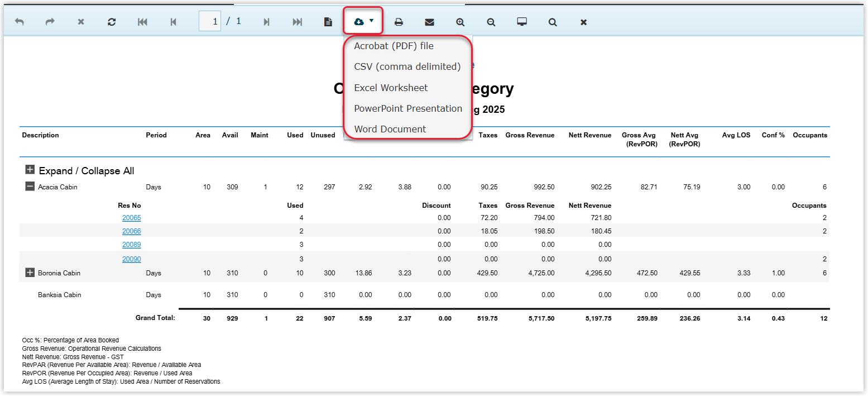Click the Period column header
The height and width of the screenshot is (396, 868).
[156, 135]
